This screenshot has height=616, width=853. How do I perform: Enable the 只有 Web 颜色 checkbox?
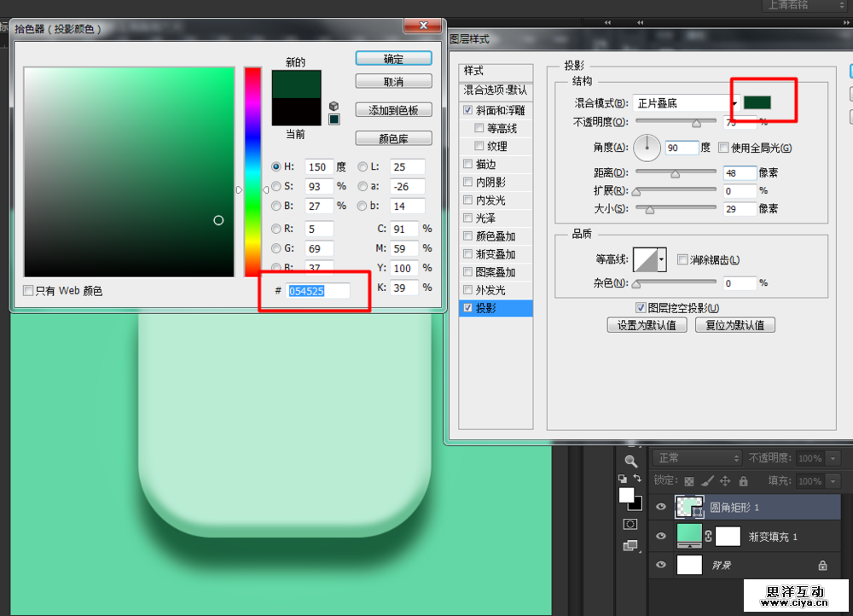point(28,291)
